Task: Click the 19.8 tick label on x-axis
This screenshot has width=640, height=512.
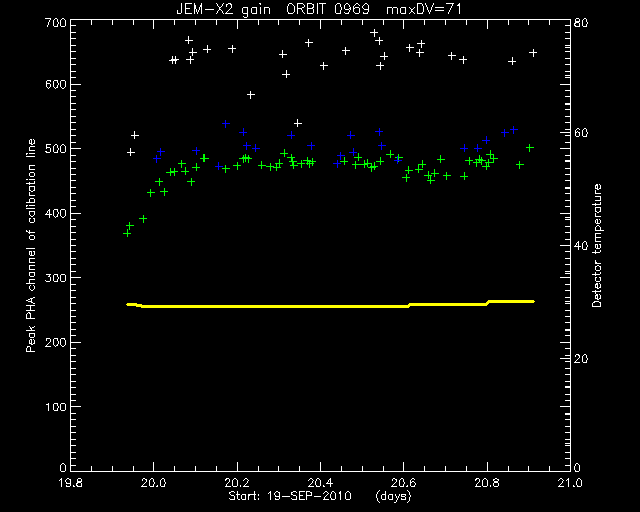Action: point(71,483)
